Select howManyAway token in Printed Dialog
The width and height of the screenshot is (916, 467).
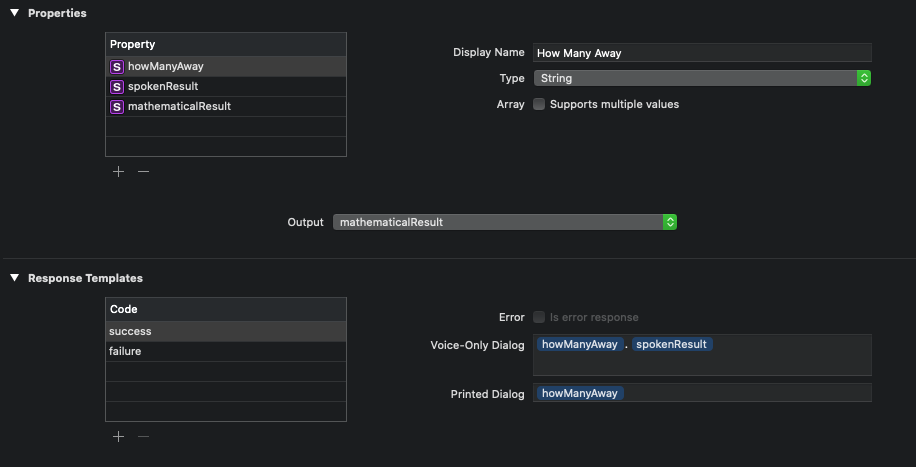pyautogui.click(x=580, y=393)
